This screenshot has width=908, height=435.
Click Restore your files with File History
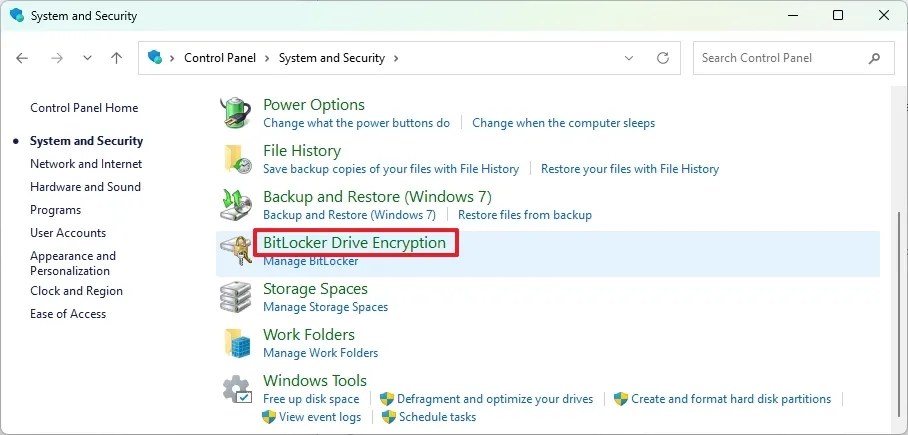630,169
